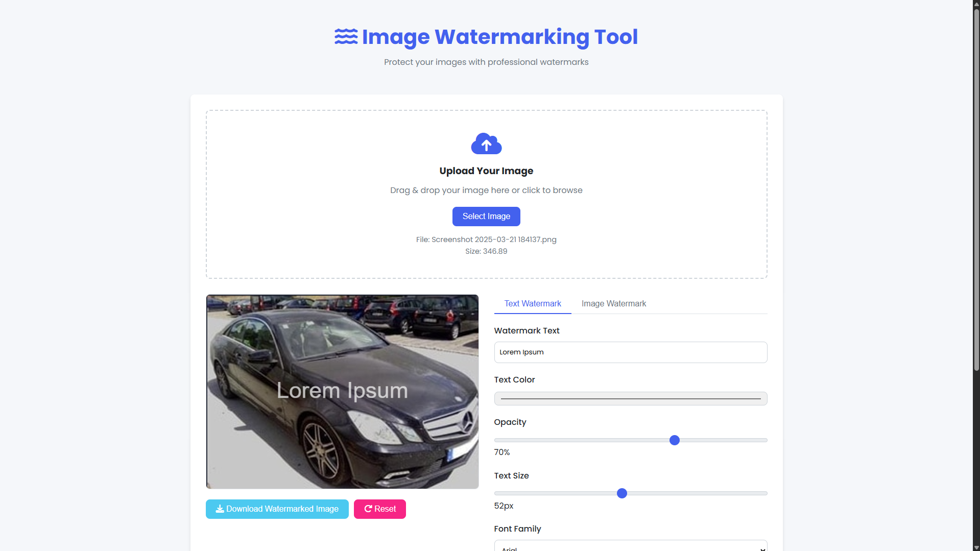
Task: Click the 'Upload Your Image' heading
Action: point(486,171)
